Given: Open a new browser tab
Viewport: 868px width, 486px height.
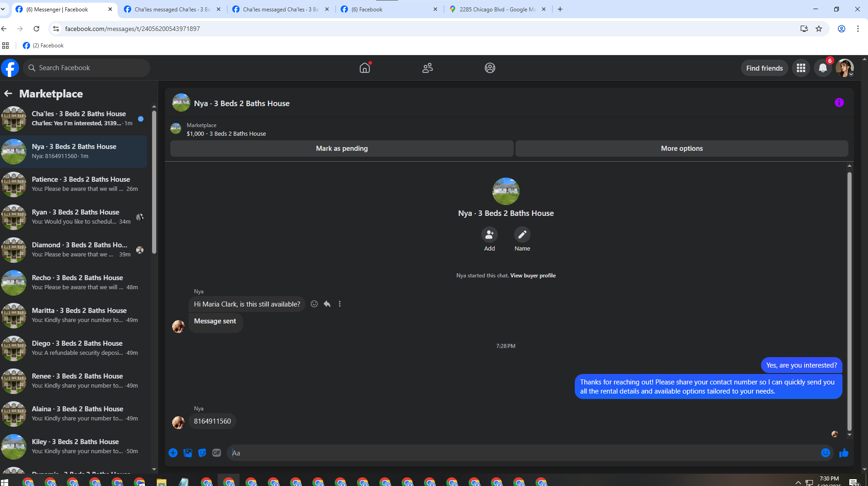Looking at the screenshot, I should 560,9.
